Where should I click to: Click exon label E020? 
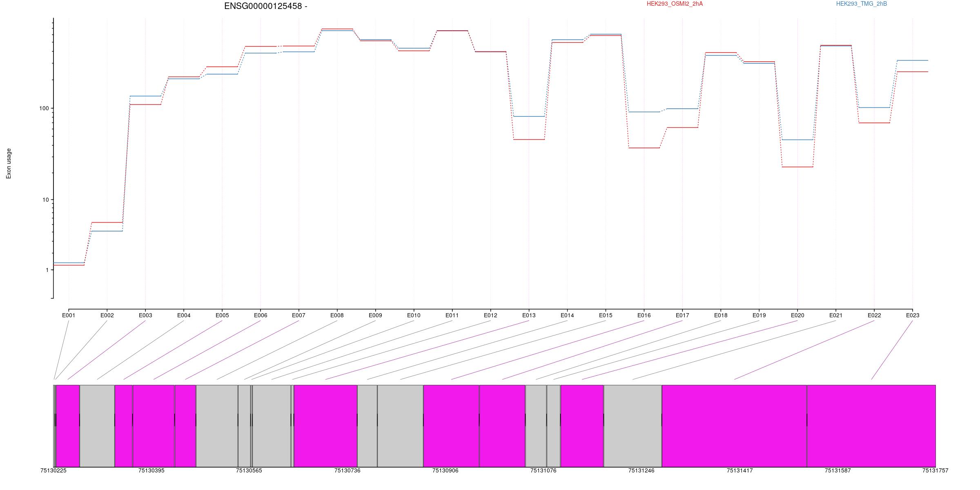tap(797, 315)
